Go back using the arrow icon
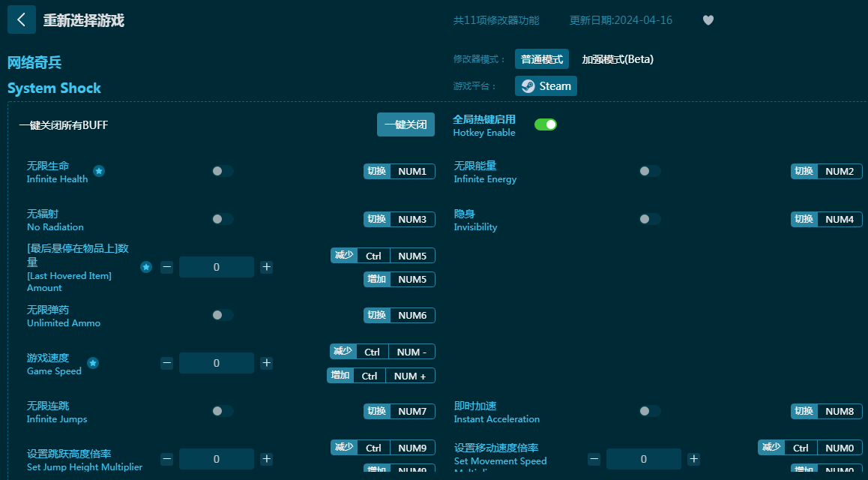The image size is (868, 480). click(x=22, y=20)
